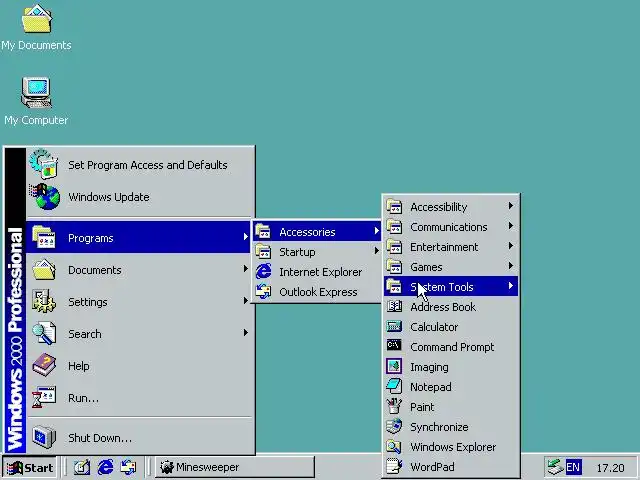The height and width of the screenshot is (480, 640).
Task: Expand the System Tools submenu arrow
Action: (x=511, y=286)
